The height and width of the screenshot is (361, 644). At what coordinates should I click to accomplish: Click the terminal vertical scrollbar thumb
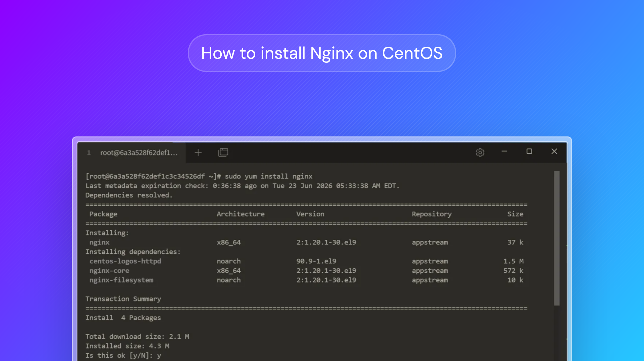click(557, 238)
